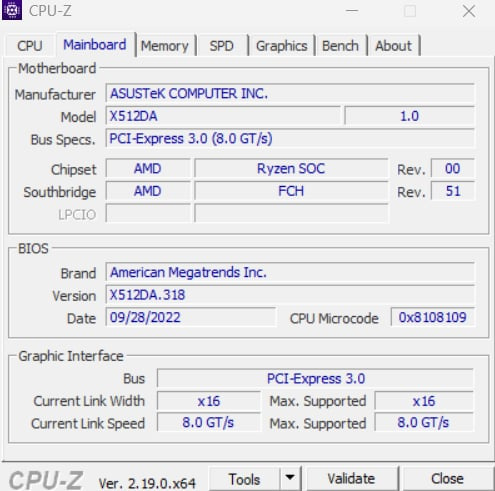
Task: Click the chipset Rev. value 00
Action: point(453,168)
